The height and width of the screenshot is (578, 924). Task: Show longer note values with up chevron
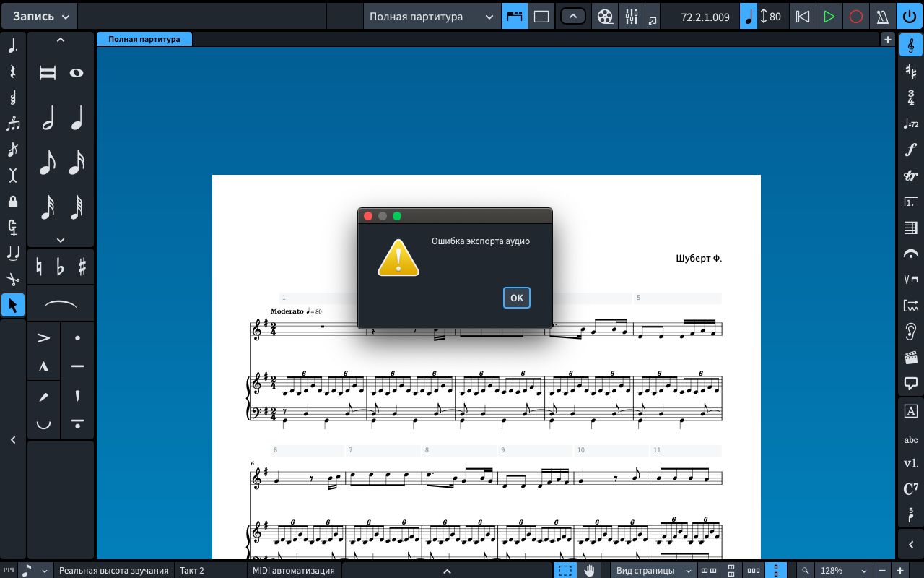[x=61, y=40]
